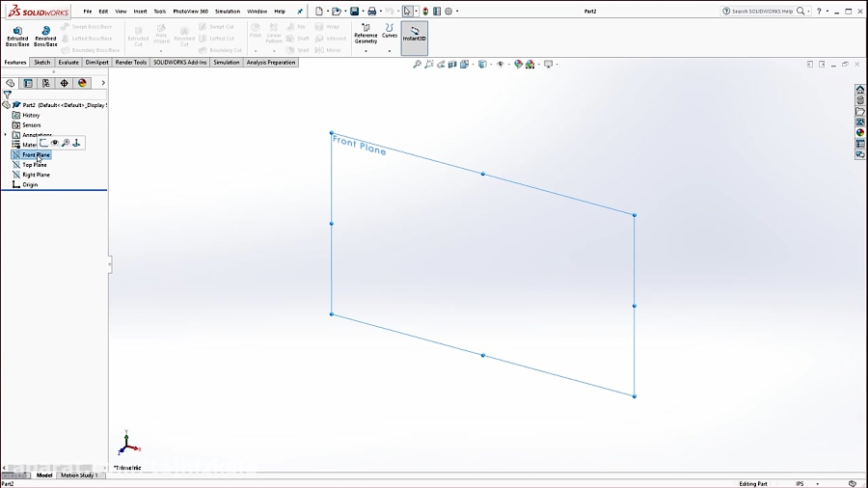This screenshot has height=488, width=868.
Task: Open the File menu
Action: click(x=88, y=11)
